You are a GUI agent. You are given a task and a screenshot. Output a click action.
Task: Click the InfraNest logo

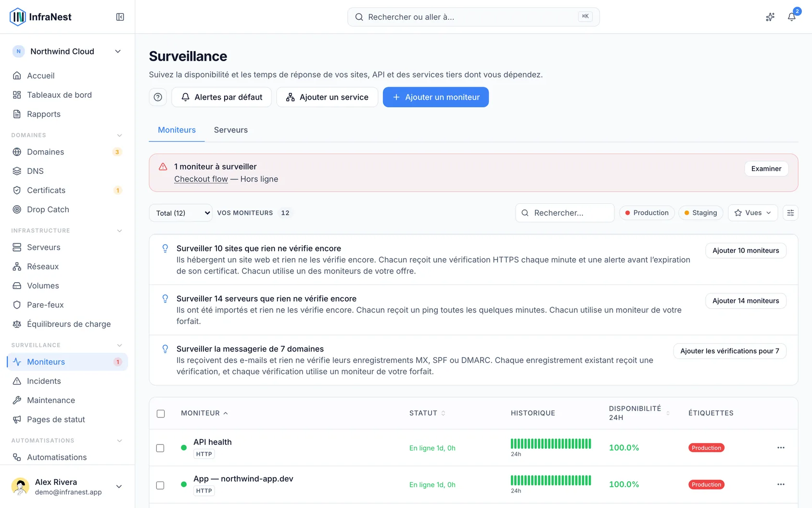point(40,17)
